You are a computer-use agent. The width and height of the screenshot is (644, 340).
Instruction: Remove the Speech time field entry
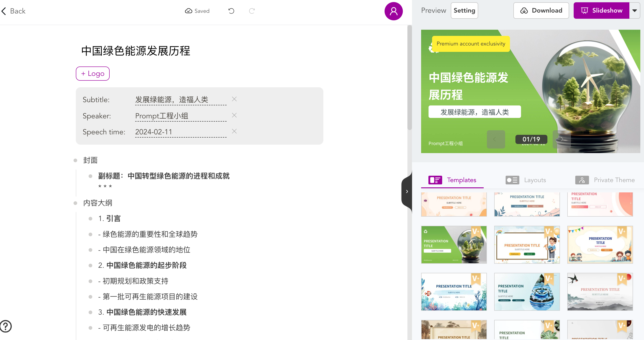point(235,132)
